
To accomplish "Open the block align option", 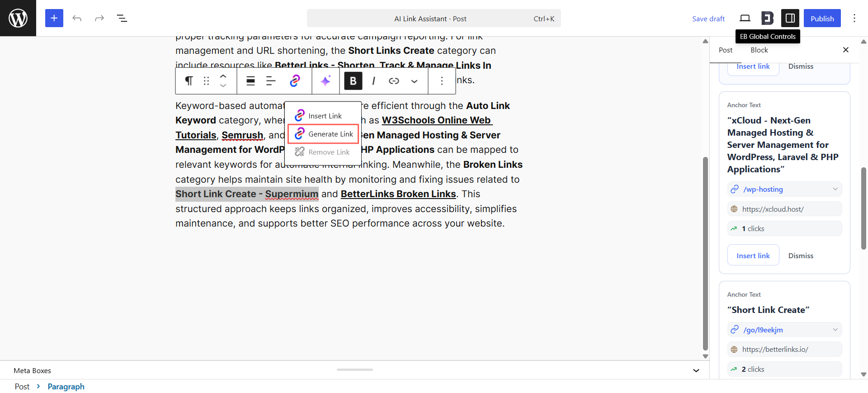I will 250,80.
